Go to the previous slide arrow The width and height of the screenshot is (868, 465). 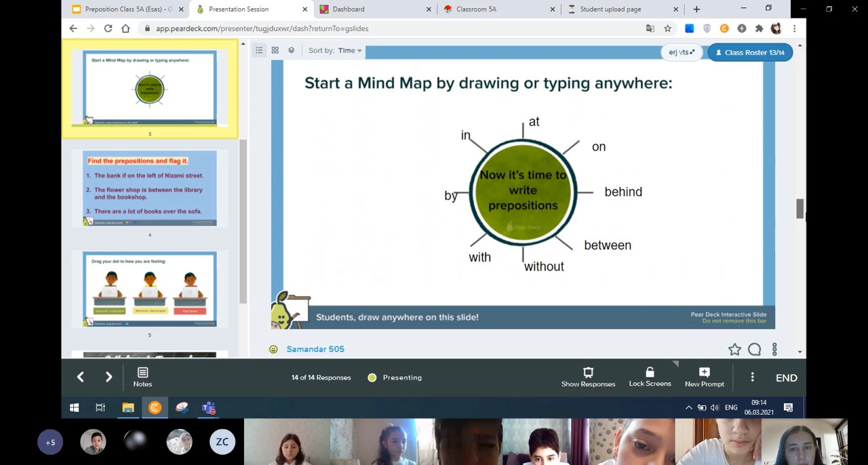[80, 377]
